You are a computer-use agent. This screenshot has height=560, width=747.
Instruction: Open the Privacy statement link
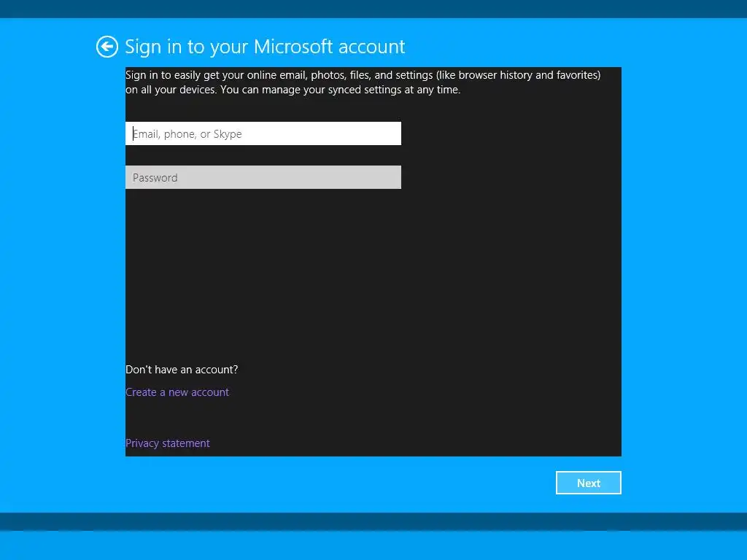[167, 443]
